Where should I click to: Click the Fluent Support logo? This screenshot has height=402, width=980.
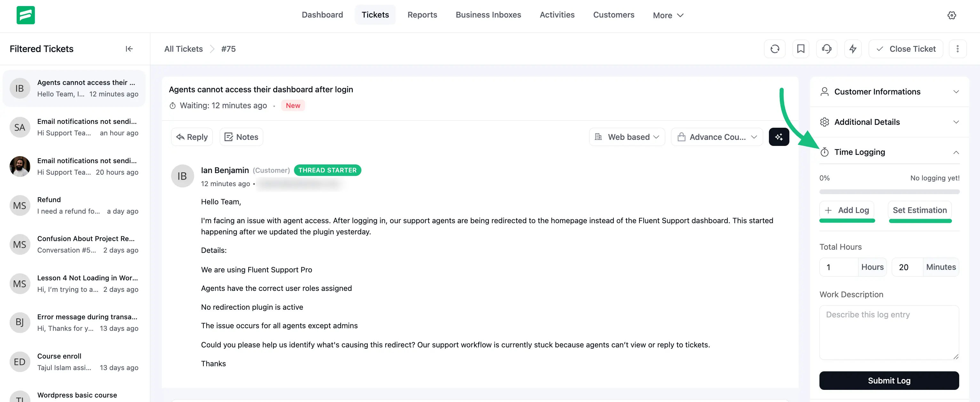point(26,15)
